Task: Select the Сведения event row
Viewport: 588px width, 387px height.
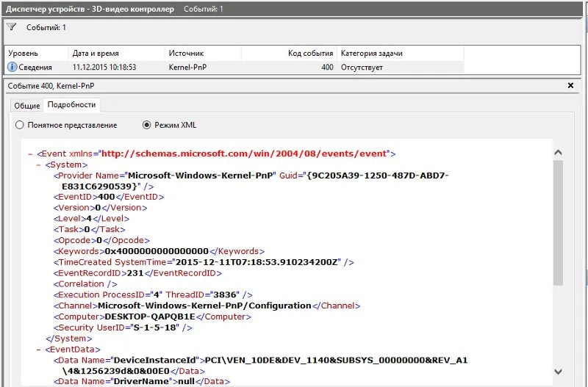Action: point(234,68)
